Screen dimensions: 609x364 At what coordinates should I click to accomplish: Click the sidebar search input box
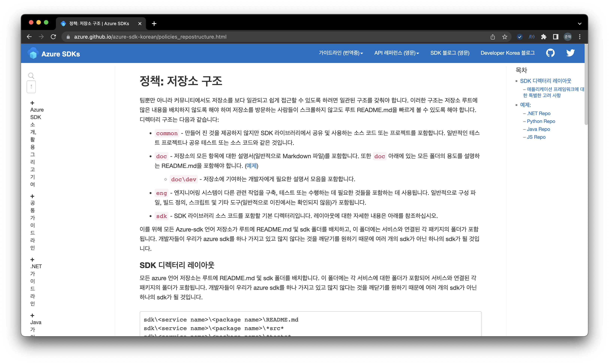coord(31,87)
